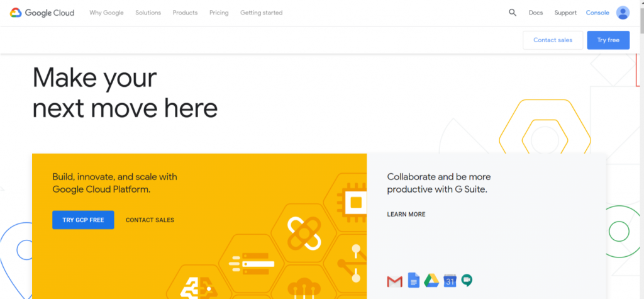Click the blue Try free button

608,40
